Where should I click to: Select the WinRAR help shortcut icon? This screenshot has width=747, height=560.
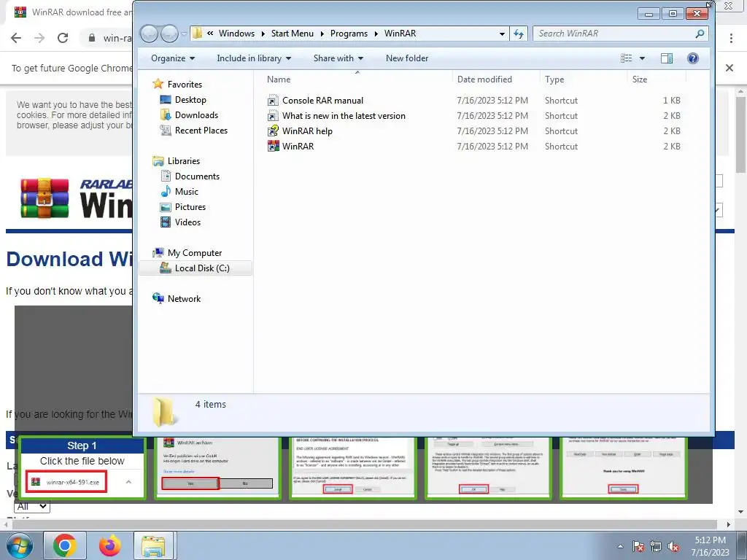pyautogui.click(x=273, y=131)
